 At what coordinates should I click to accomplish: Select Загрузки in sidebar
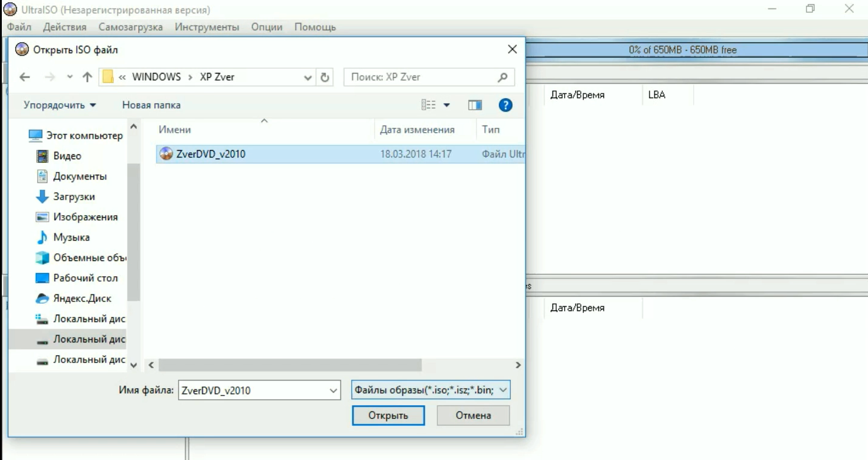(x=66, y=197)
